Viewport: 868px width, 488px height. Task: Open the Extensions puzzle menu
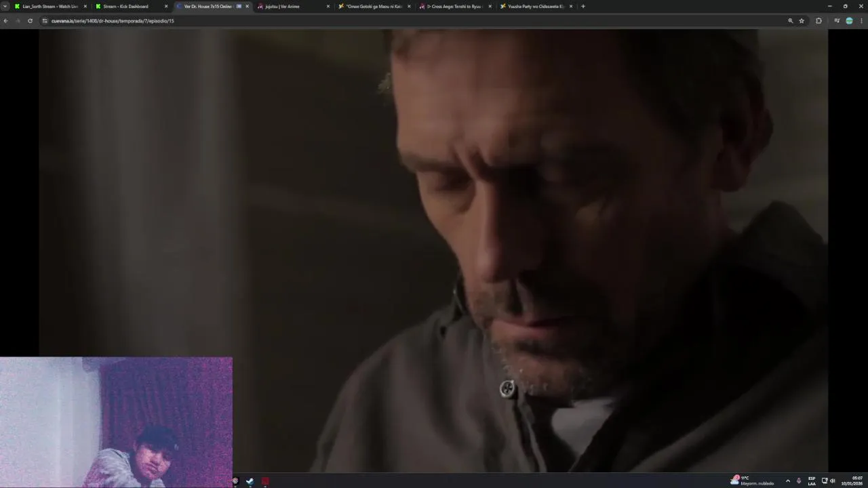tap(818, 21)
